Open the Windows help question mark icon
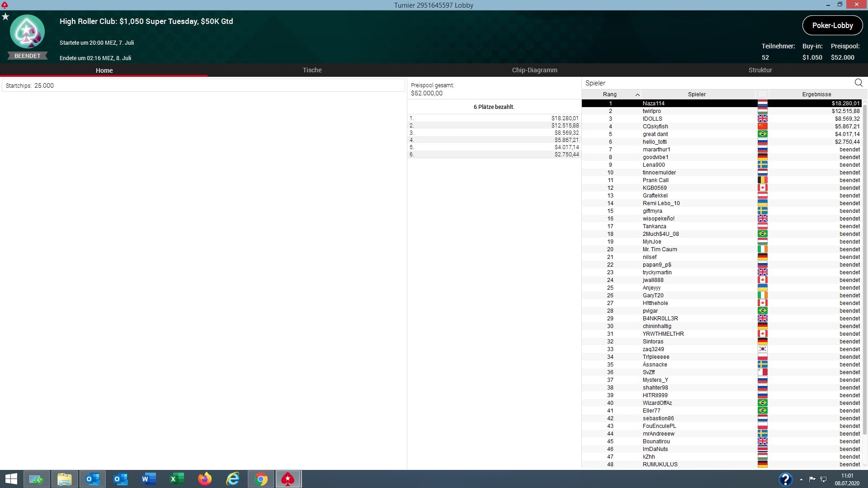The width and height of the screenshot is (868, 488). tap(785, 479)
